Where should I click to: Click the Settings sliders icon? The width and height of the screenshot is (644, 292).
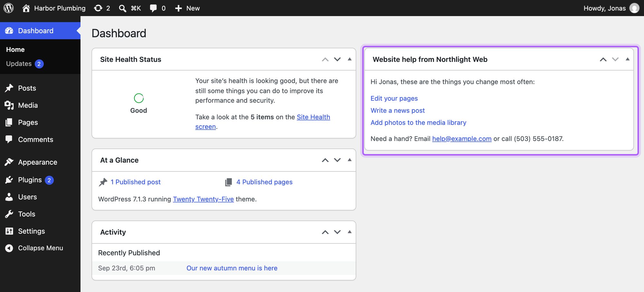coord(9,231)
